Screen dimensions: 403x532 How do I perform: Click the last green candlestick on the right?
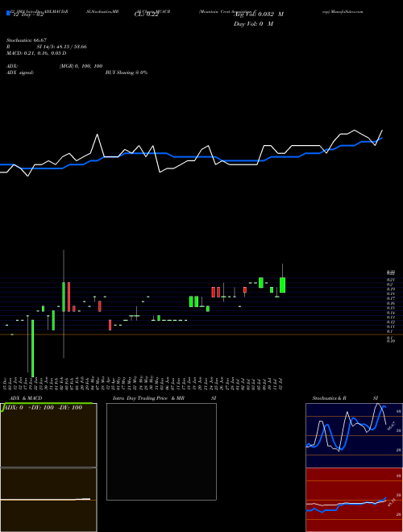(x=282, y=285)
